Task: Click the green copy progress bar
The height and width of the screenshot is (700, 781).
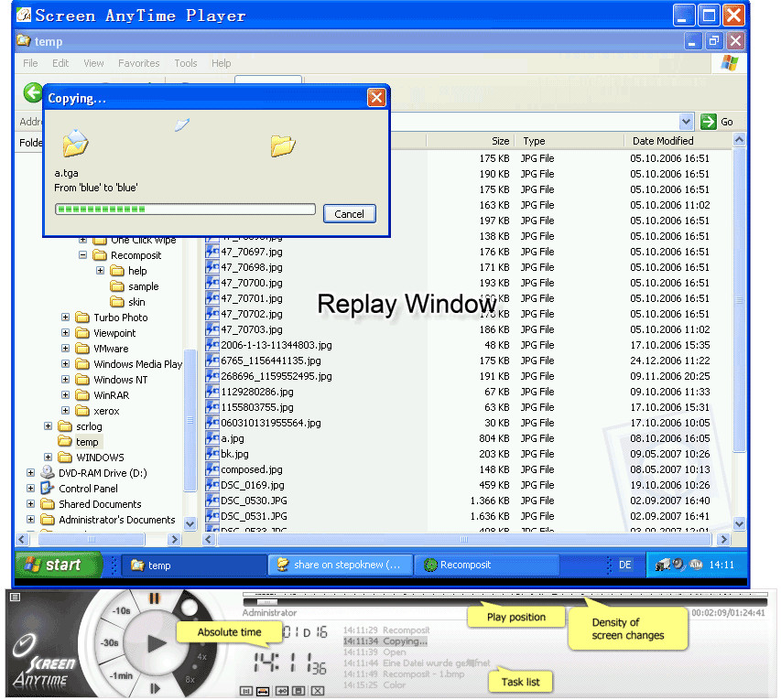Action: [185, 209]
